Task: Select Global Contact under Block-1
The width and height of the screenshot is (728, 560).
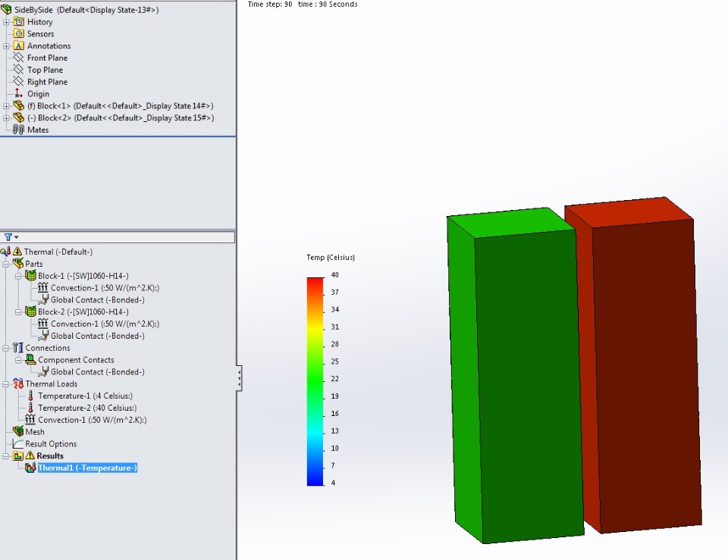Action: click(x=98, y=300)
